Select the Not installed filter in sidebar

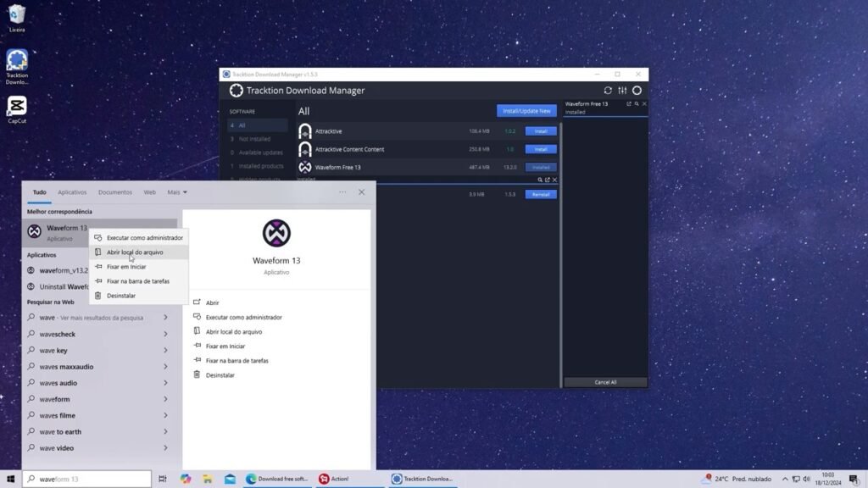click(x=258, y=139)
